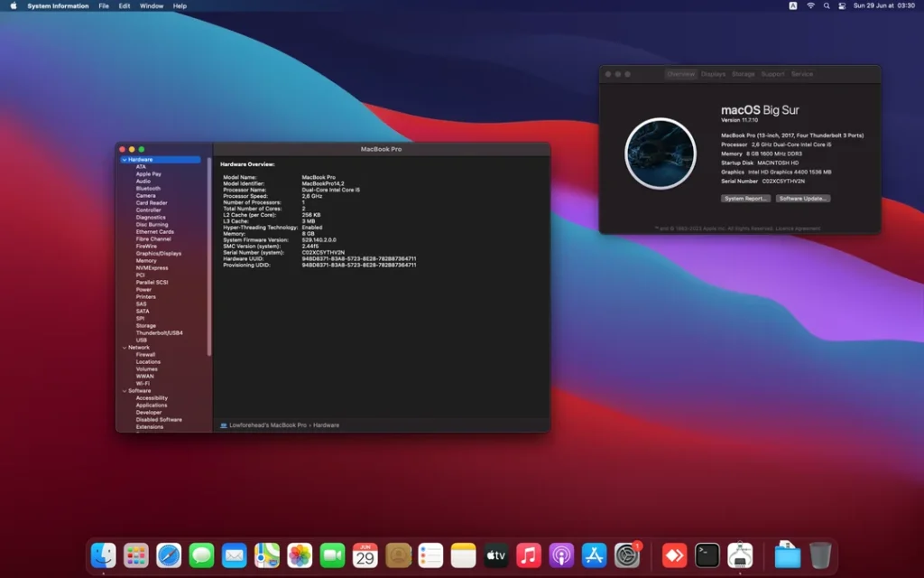The image size is (924, 578).
Task: Open the Trash in the Dock
Action: point(820,555)
